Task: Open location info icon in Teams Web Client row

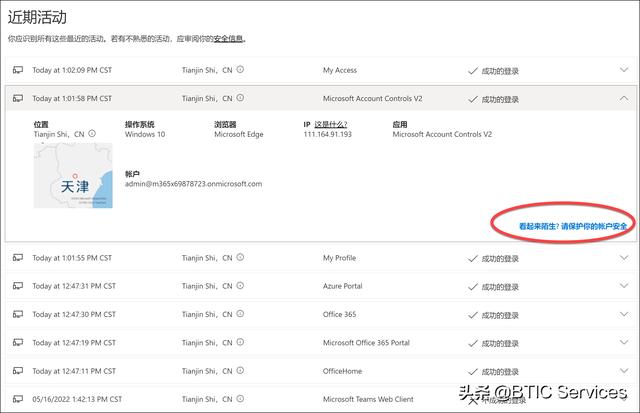Action: coord(240,399)
